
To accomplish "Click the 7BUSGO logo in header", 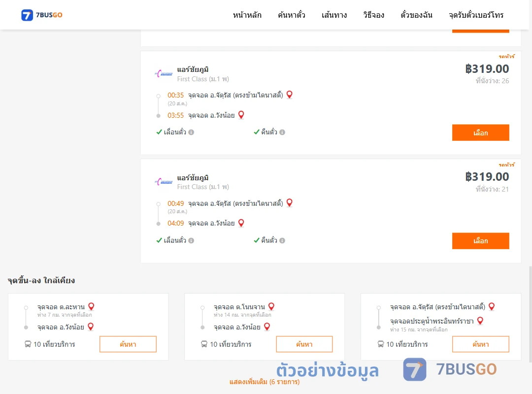I will (42, 15).
